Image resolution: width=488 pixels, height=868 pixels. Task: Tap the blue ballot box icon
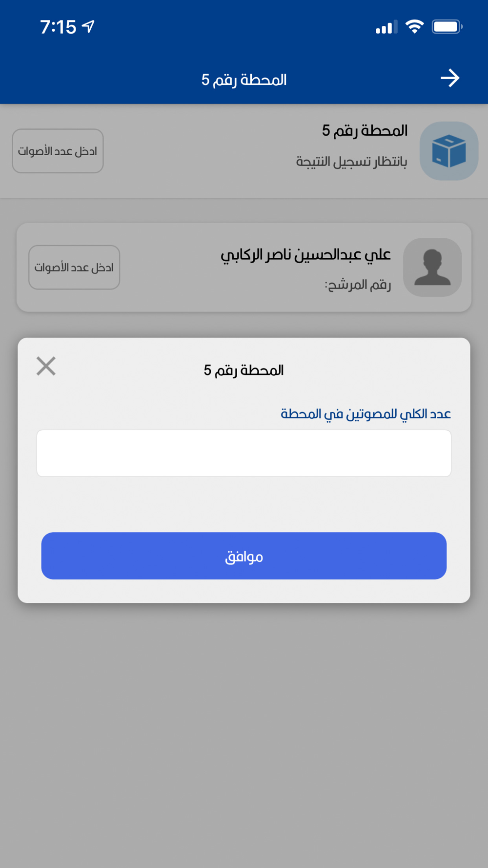[449, 151]
